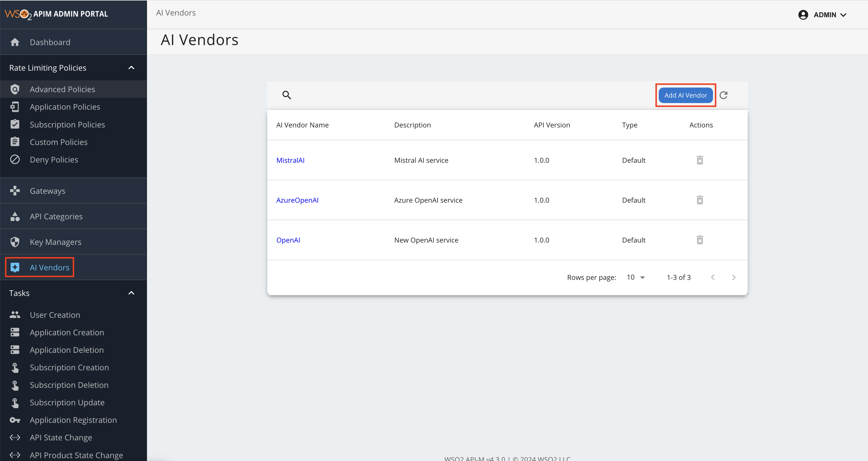This screenshot has width=868, height=461.
Task: Select Application Policies in sidebar
Action: (x=73, y=107)
